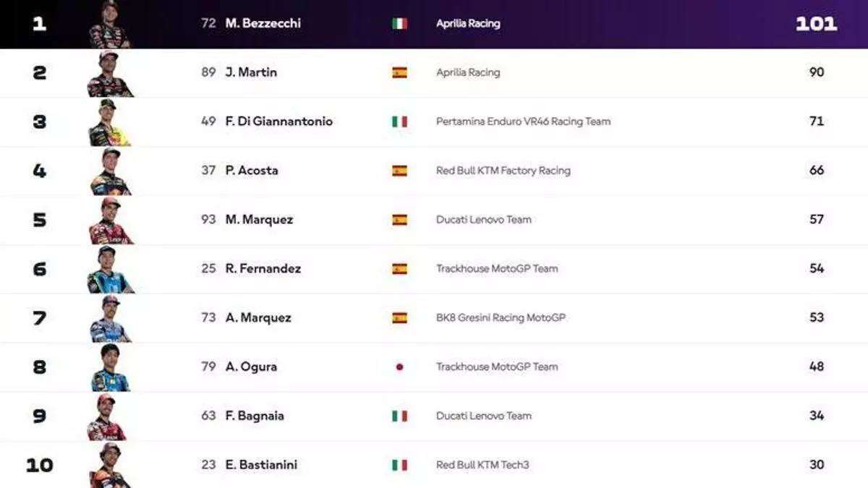Image resolution: width=868 pixels, height=488 pixels.
Task: Open M. Bezzecchi rider portrait
Action: pyautogui.click(x=109, y=25)
